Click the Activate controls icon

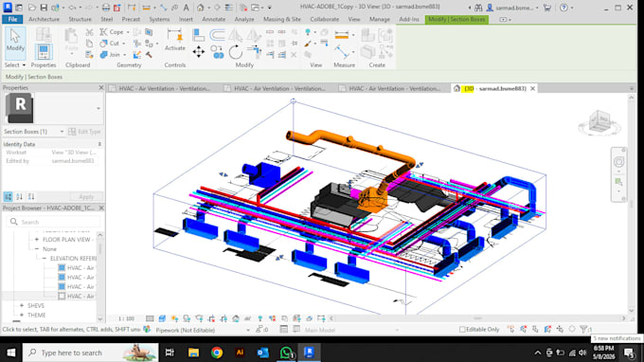pos(175,40)
